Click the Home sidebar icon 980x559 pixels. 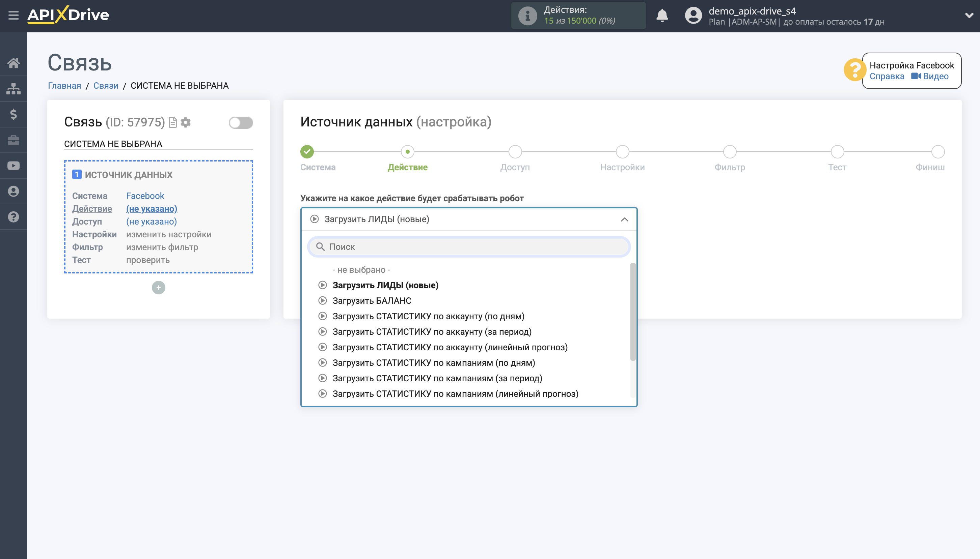(13, 63)
